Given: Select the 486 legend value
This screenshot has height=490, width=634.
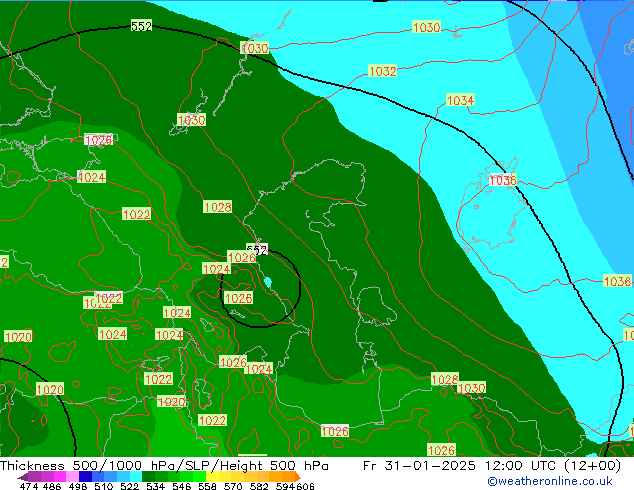Looking at the screenshot, I should pos(52,486).
